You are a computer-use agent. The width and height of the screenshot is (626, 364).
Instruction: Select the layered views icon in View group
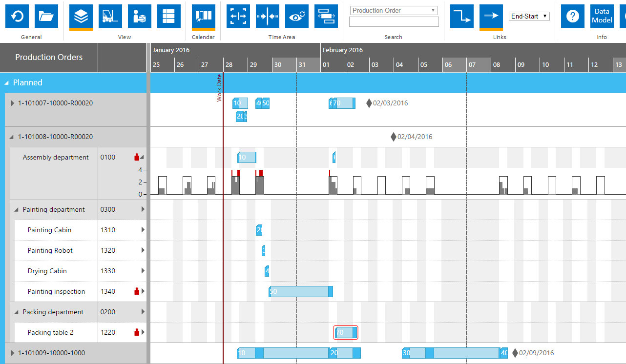81,16
